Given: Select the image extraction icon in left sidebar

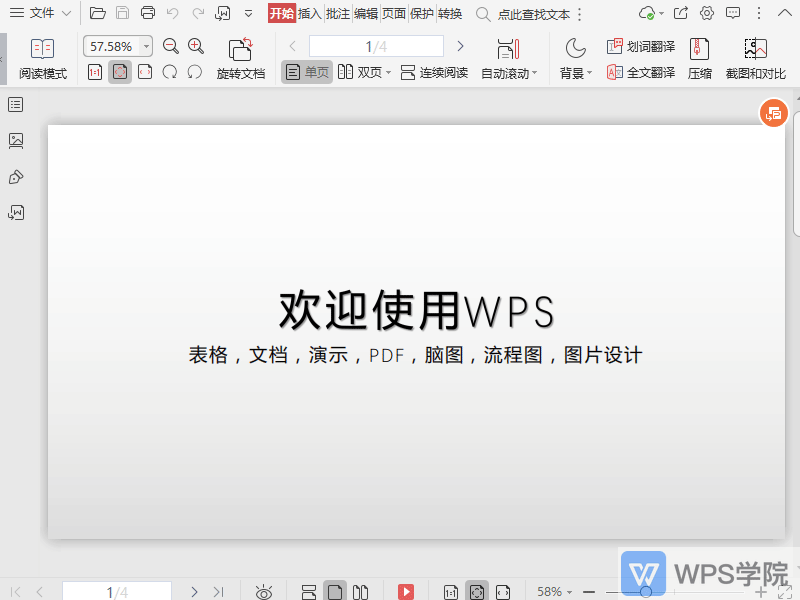Looking at the screenshot, I should (x=15, y=141).
